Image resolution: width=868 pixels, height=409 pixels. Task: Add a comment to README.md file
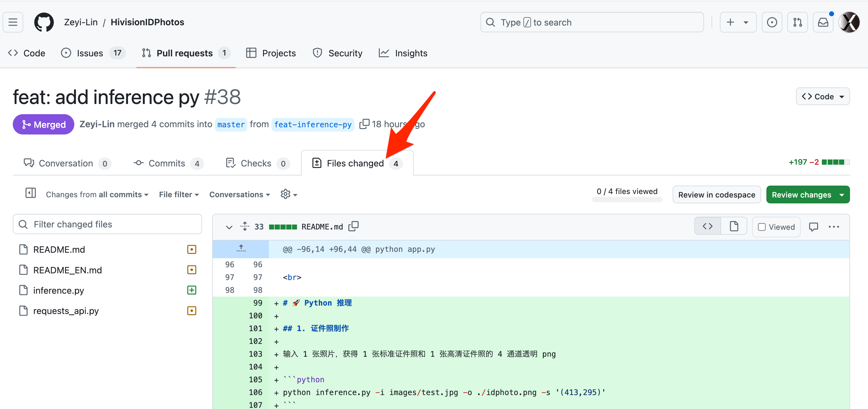(813, 227)
